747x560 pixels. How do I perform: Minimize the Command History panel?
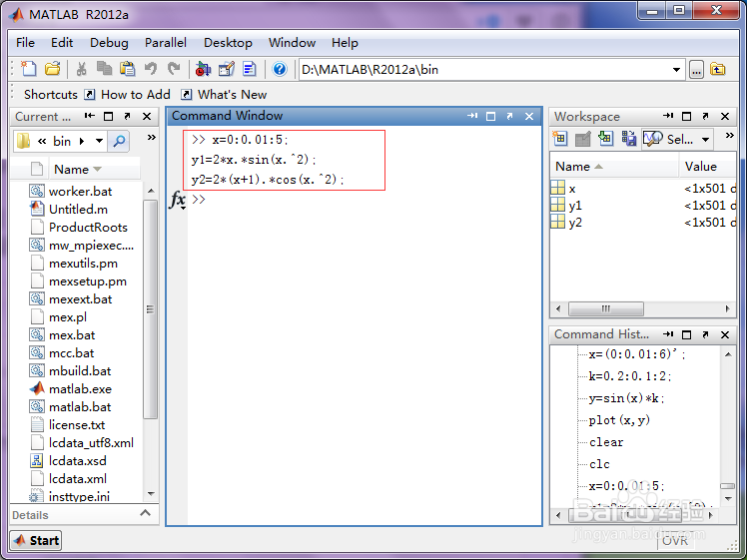[668, 334]
